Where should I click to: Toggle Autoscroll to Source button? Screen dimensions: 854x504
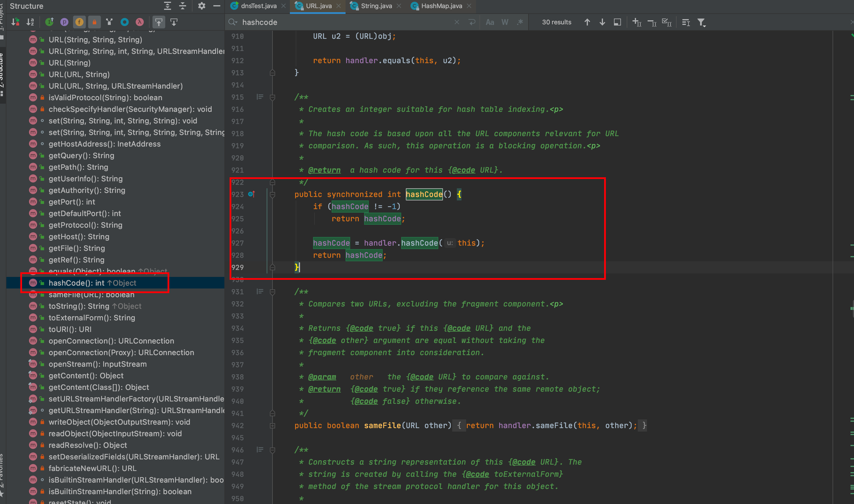click(x=159, y=22)
